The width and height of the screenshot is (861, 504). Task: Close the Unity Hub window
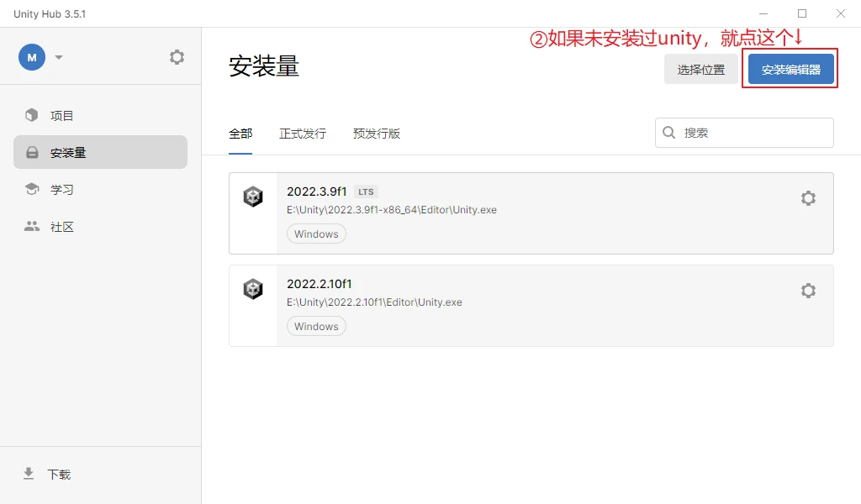pos(841,13)
